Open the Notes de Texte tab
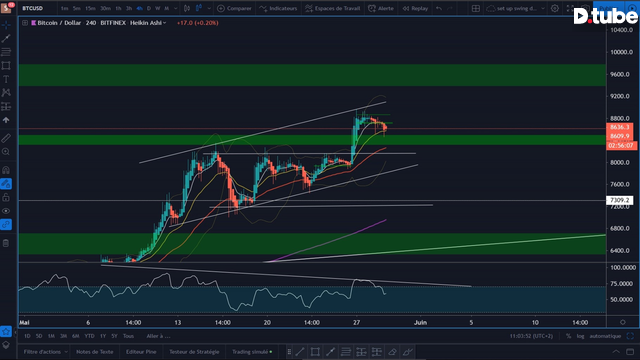 click(95, 351)
